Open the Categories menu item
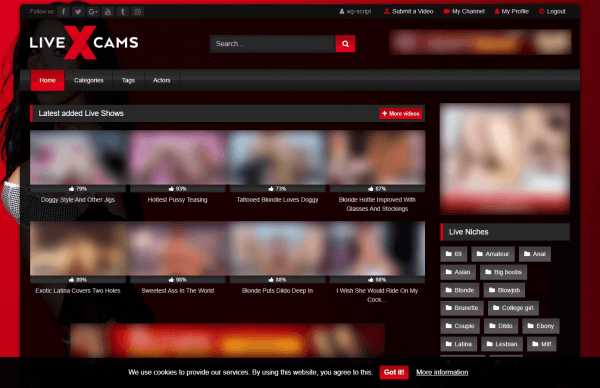Image resolution: width=600 pixels, height=388 pixels. pos(89,80)
